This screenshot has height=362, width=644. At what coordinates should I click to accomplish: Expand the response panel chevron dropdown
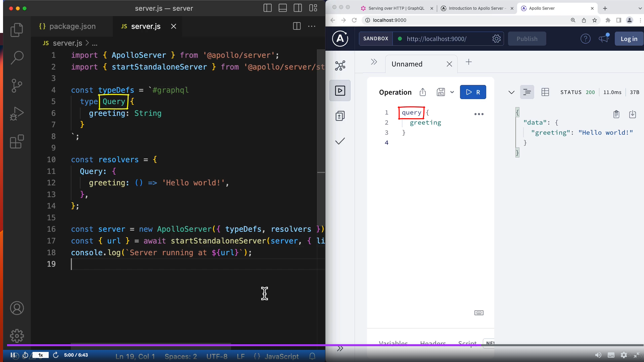click(511, 92)
